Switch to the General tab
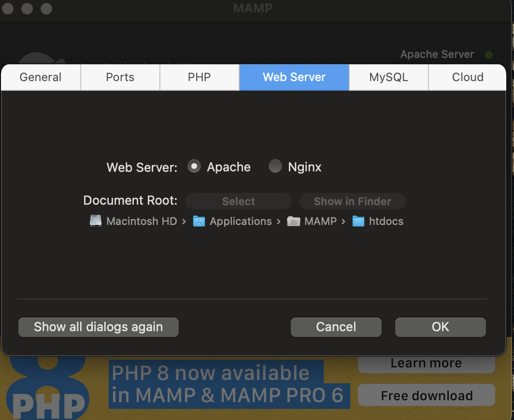Screen dimensions: 514x420 (x=40, y=77)
